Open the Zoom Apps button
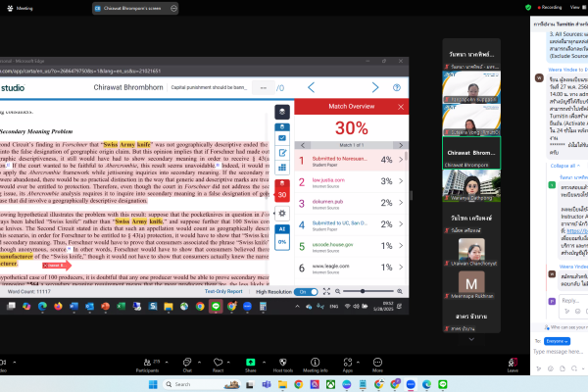The width and height of the screenshot is (588, 392). click(x=348, y=365)
